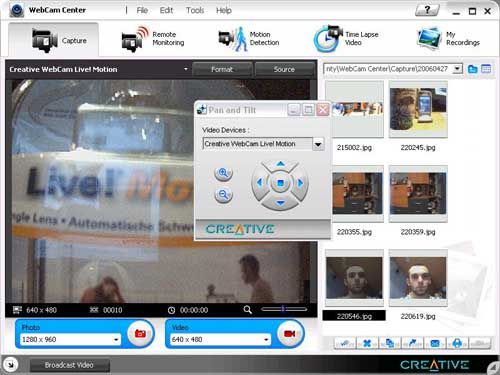Switch to Remote Monitoring mode
Image resolution: width=500 pixels, height=375 pixels.
tap(153, 39)
